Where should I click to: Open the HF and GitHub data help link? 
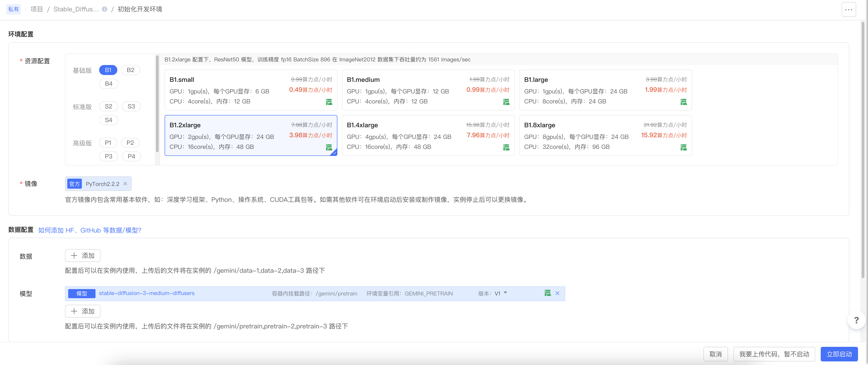tap(90, 230)
